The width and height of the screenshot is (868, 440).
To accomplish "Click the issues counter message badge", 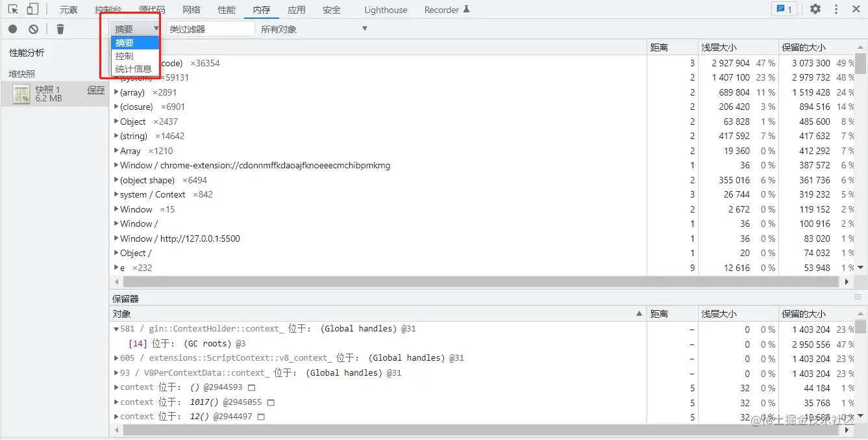I will pyautogui.click(x=784, y=9).
